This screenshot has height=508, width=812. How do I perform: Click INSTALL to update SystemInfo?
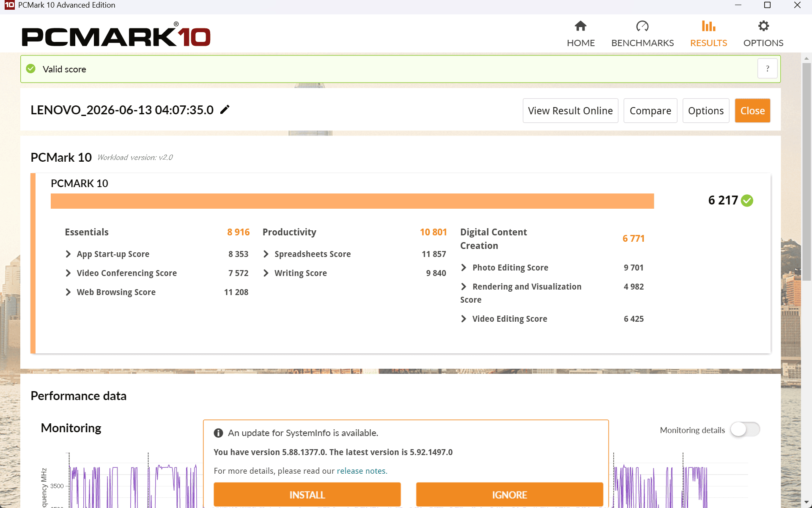(307, 494)
